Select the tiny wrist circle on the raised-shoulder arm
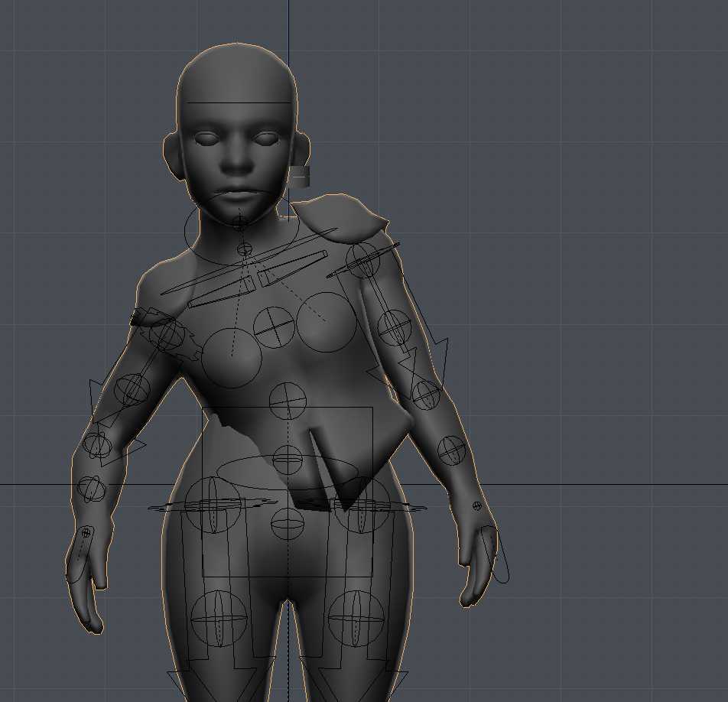 click(477, 505)
